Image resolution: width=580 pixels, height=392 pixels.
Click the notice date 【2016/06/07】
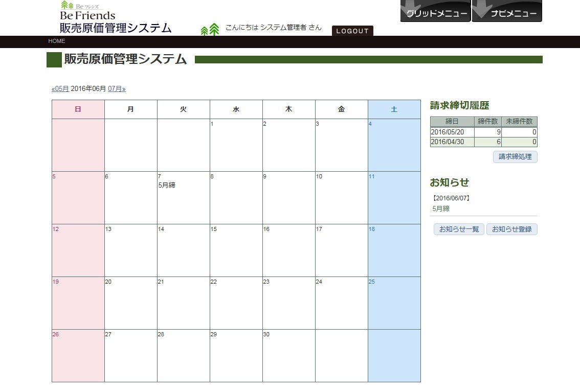tap(451, 198)
